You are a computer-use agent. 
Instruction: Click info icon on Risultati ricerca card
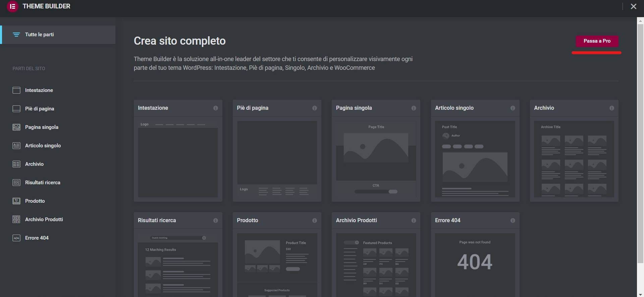click(215, 220)
